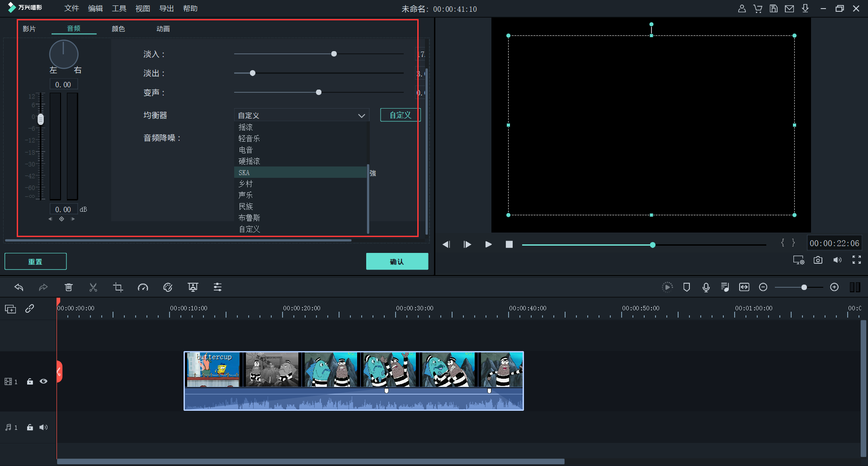Viewport: 868px width, 466px height.
Task: Select the split scissors tool
Action: click(93, 287)
